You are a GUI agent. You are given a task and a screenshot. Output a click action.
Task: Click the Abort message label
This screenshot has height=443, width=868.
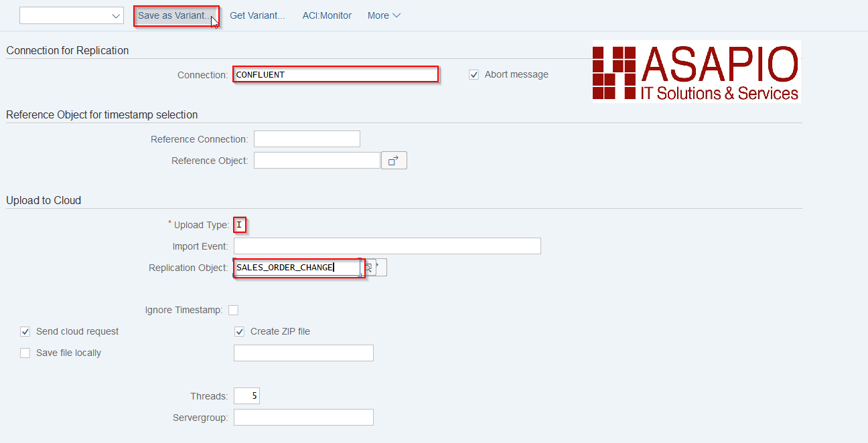(516, 74)
